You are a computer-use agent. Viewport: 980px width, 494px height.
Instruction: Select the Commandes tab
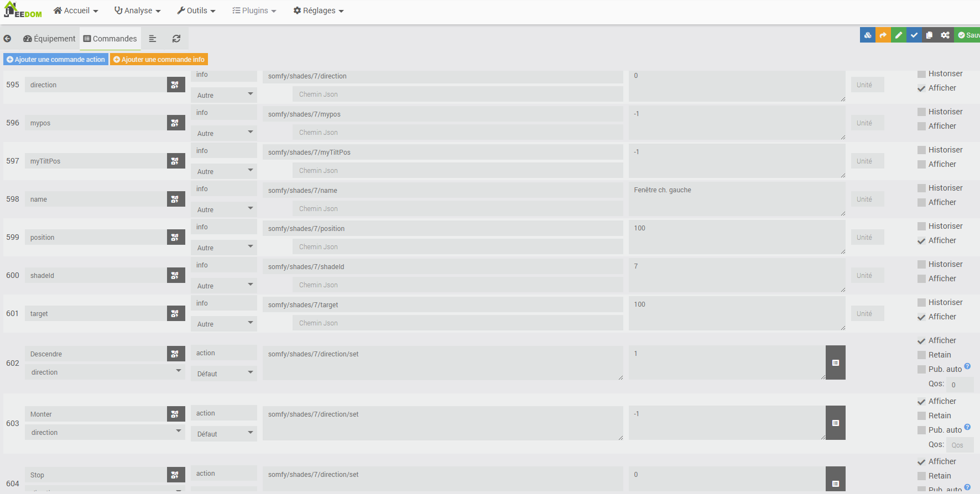tap(110, 39)
